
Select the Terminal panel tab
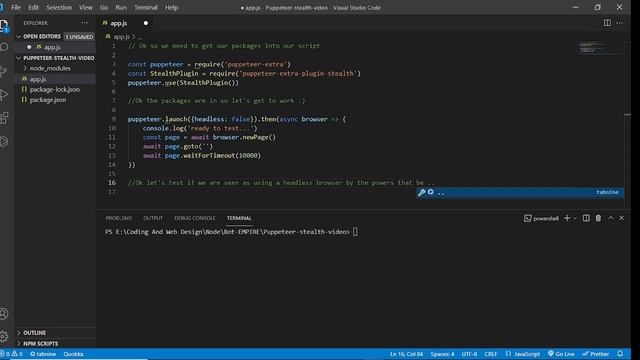pyautogui.click(x=239, y=218)
